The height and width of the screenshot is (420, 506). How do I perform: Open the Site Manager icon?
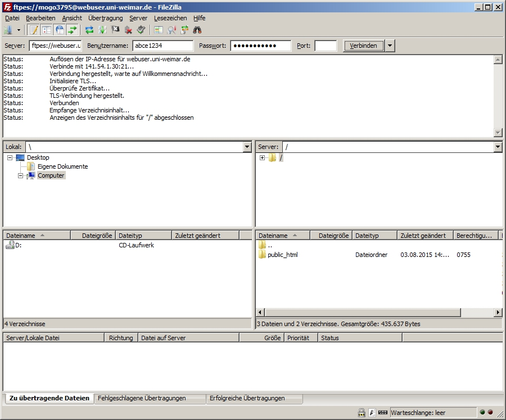[8, 30]
